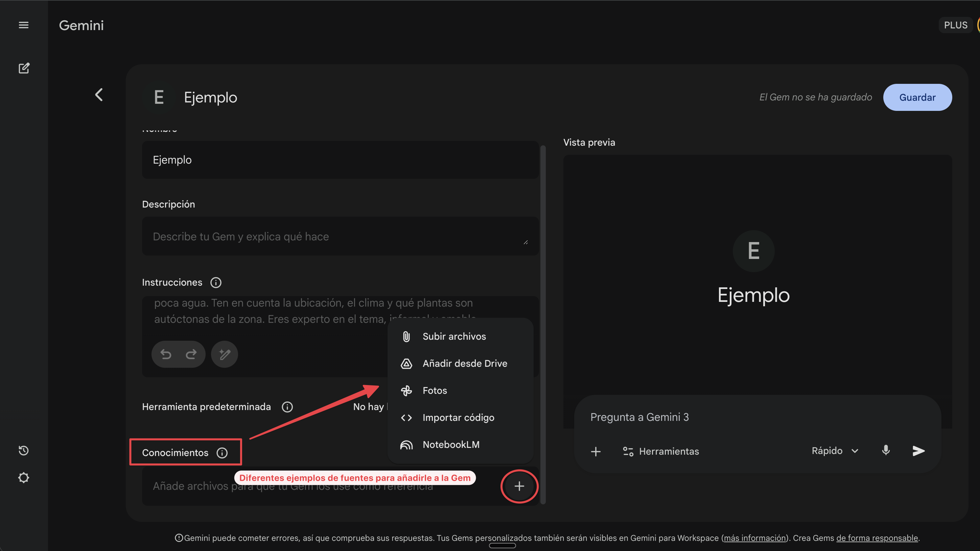Screen dimensions: 980x551
Task: Open the más información link
Action: (755, 538)
